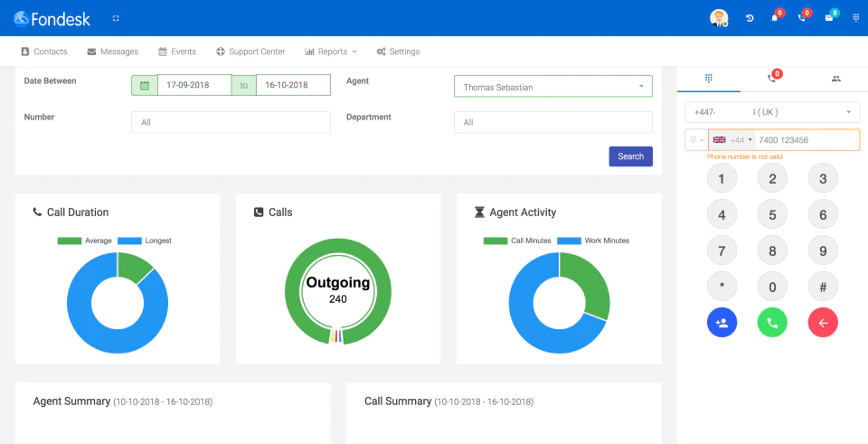Toggle Work Minutes legend in Agent Activity
868x444 pixels.
[593, 241]
